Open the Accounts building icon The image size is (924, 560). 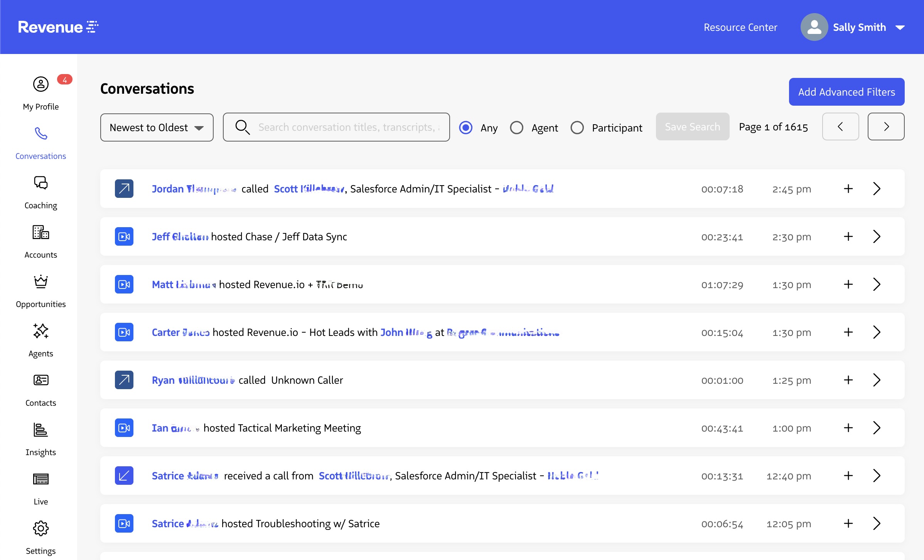41,232
